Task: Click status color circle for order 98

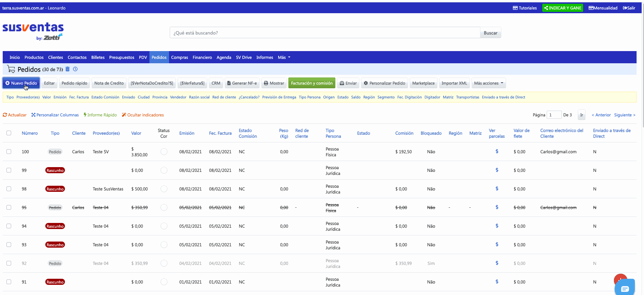Action: pos(164,189)
